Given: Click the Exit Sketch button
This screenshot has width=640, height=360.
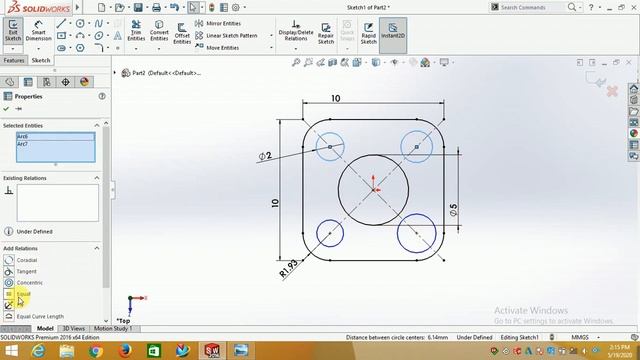Looking at the screenshot, I should [x=13, y=31].
